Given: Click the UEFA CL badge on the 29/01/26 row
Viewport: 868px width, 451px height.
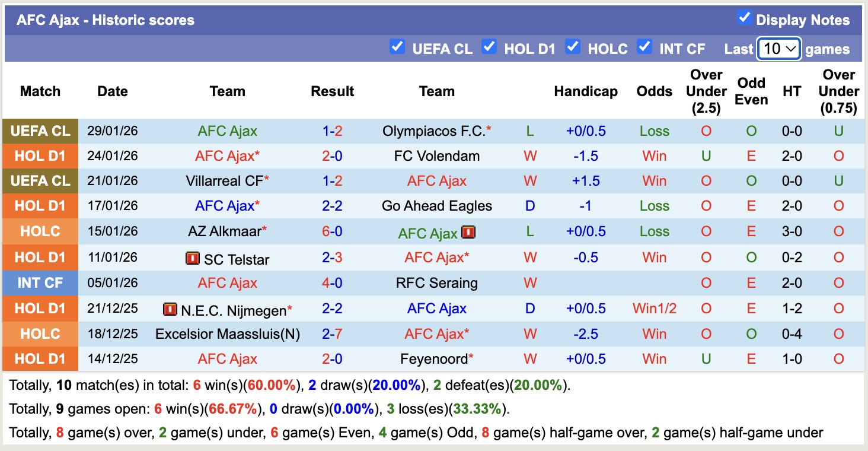Looking at the screenshot, I should 40,130.
